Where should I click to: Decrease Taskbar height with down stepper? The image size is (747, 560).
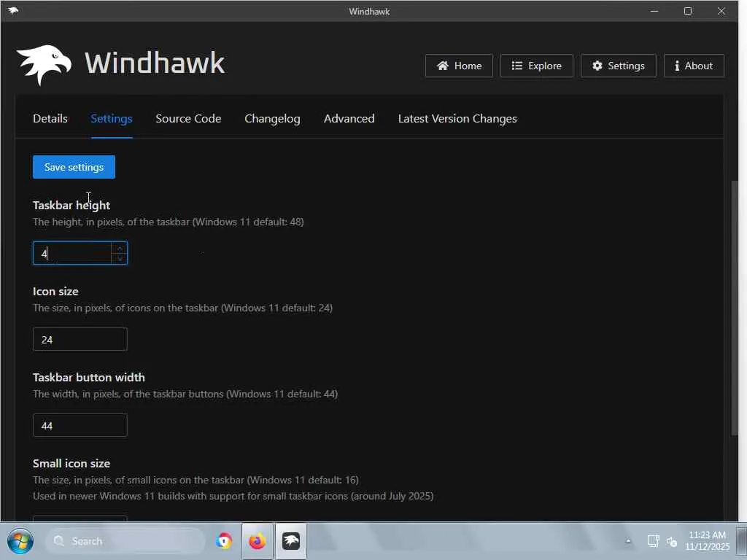[120, 258]
